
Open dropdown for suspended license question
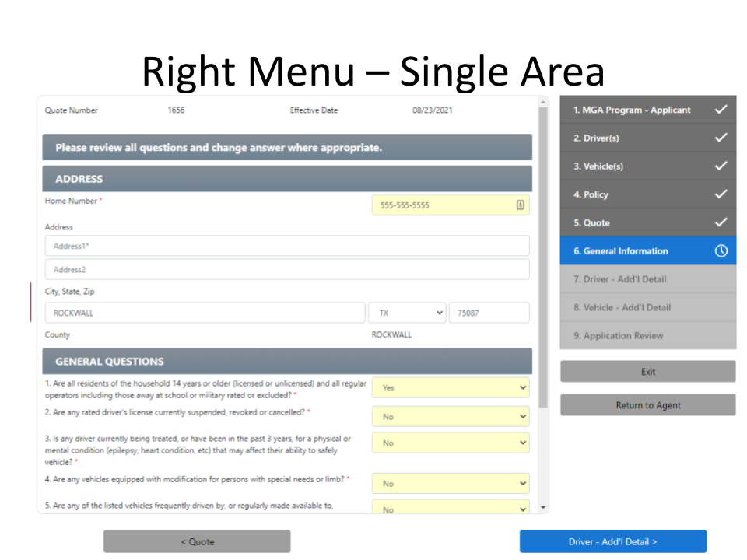(x=451, y=416)
